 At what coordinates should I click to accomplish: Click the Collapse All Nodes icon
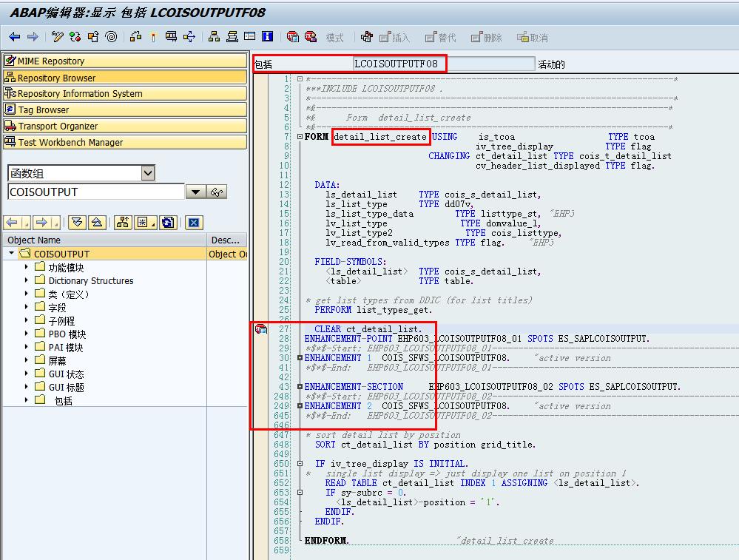pyautogui.click(x=97, y=223)
